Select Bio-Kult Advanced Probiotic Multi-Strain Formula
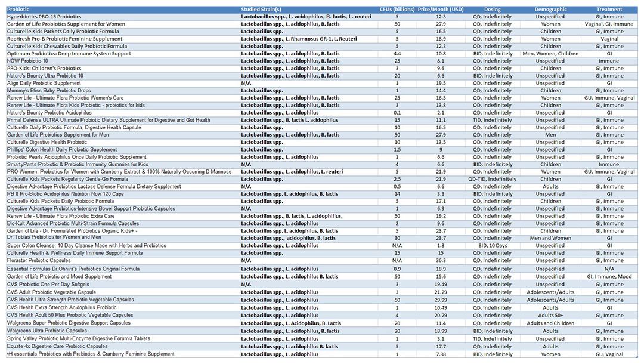 73,224
